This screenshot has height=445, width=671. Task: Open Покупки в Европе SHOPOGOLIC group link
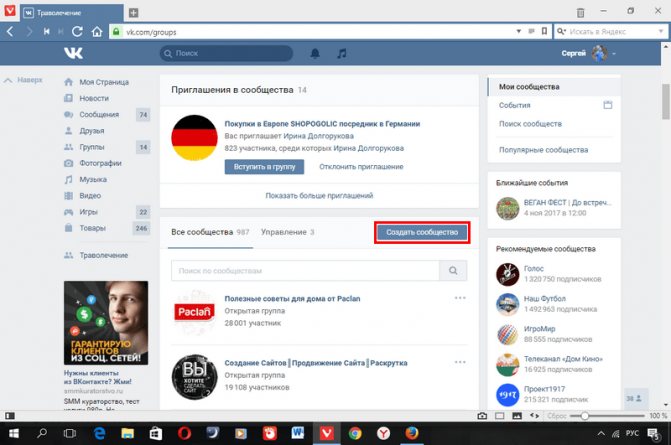tap(322, 124)
